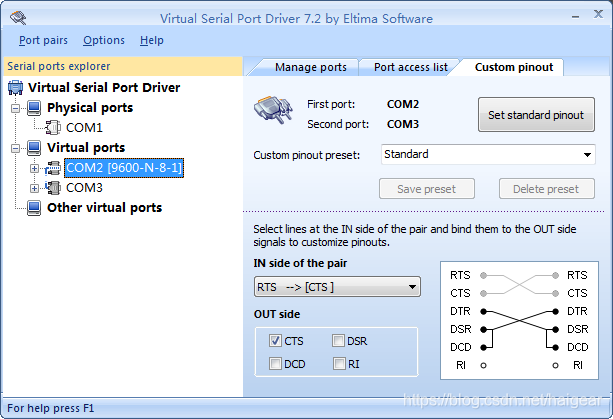Minimize the Virtual Serial Port Driver window
This screenshot has width=613, height=419.
tap(575, 17)
